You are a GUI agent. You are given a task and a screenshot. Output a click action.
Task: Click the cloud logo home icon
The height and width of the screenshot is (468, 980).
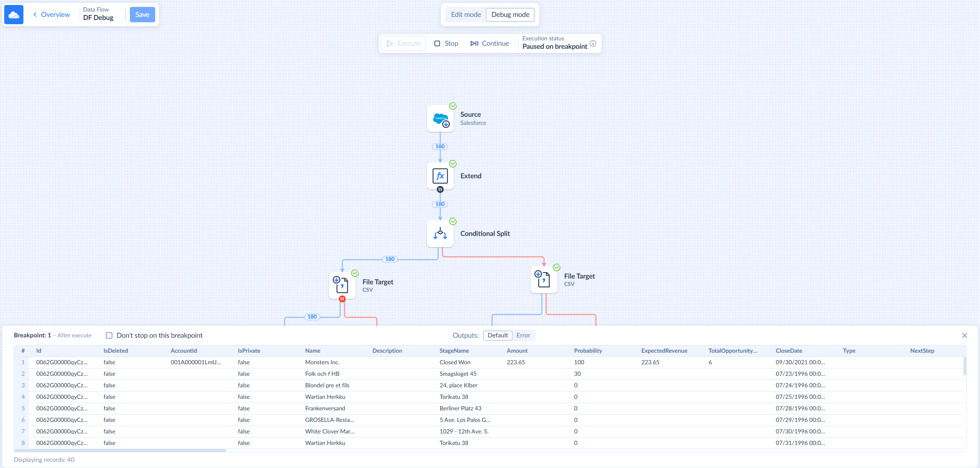coord(14,15)
